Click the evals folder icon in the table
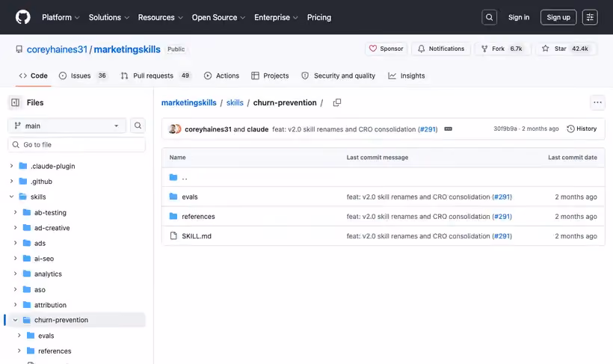This screenshot has height=364, width=613. point(173,197)
